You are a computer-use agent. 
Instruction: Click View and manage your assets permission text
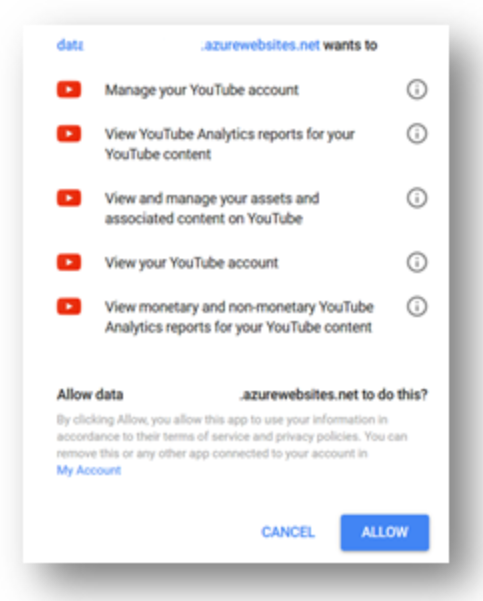point(212,209)
